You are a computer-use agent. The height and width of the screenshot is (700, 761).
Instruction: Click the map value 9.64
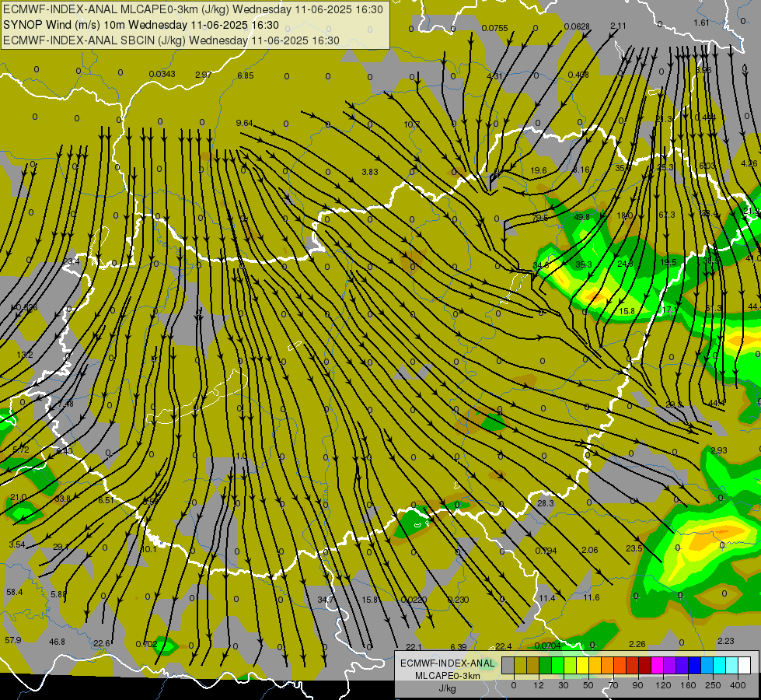click(x=245, y=123)
